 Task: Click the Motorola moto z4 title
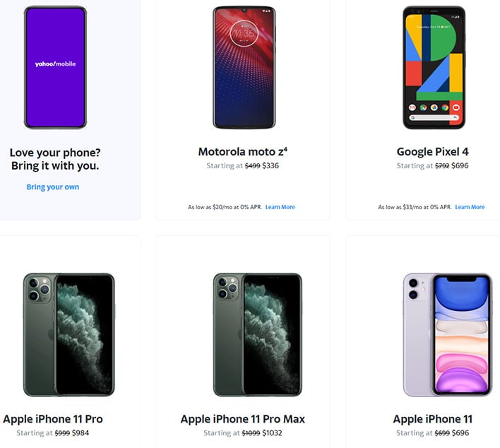[243, 151]
